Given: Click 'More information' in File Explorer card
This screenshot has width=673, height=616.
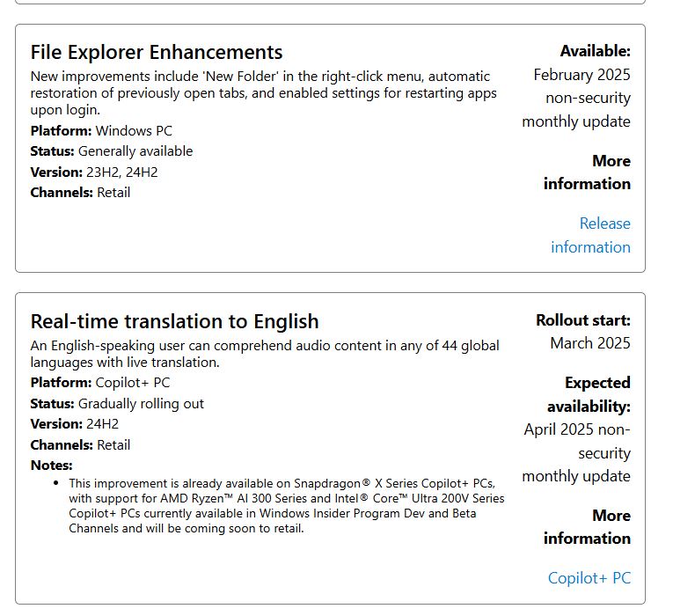Looking at the screenshot, I should [x=587, y=172].
